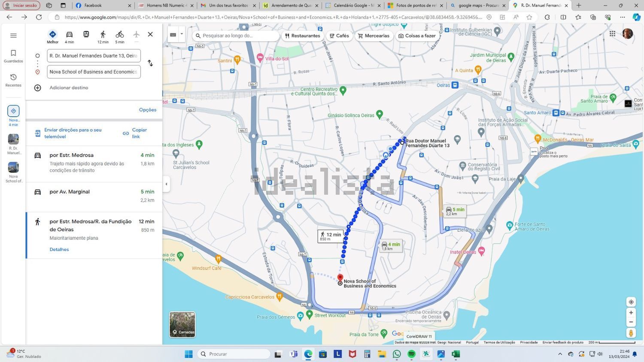Open Edge split screen icon
644x362 pixels.
click(563, 17)
